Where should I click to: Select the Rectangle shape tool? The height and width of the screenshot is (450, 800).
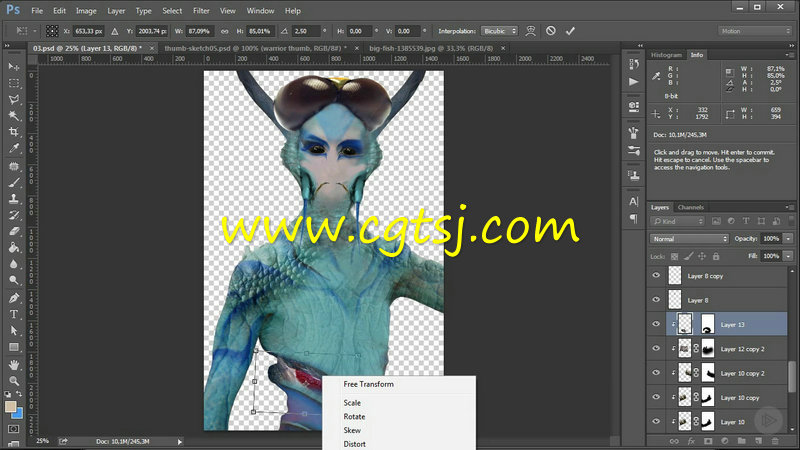click(x=14, y=347)
